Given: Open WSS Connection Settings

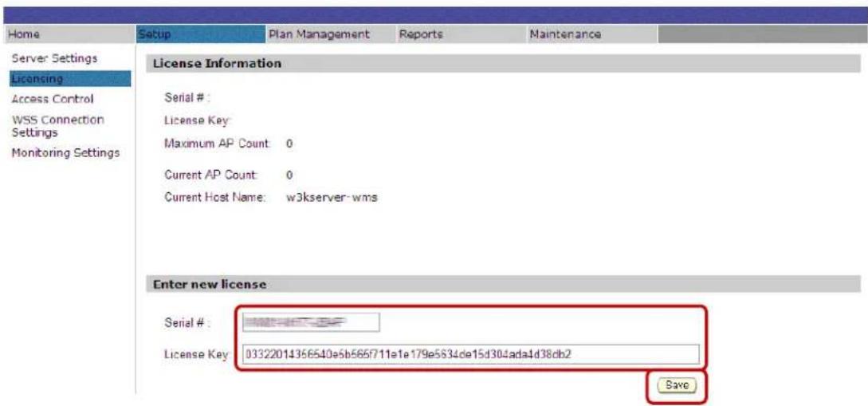Looking at the screenshot, I should tap(57, 126).
